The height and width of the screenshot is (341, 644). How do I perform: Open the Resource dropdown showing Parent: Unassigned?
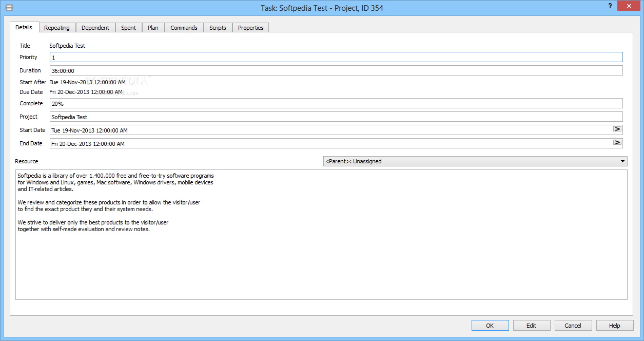pos(475,161)
